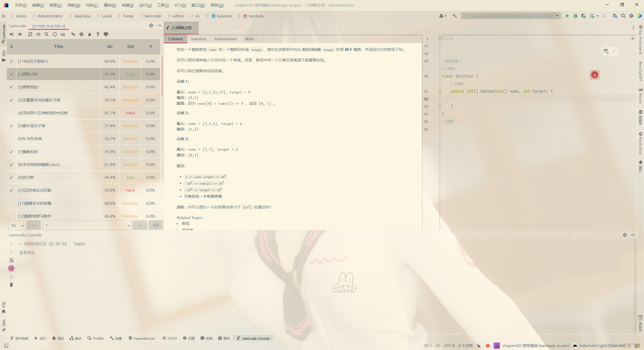Sort question list by AC column header
Viewport: 644px width, 350px height.
(x=110, y=47)
